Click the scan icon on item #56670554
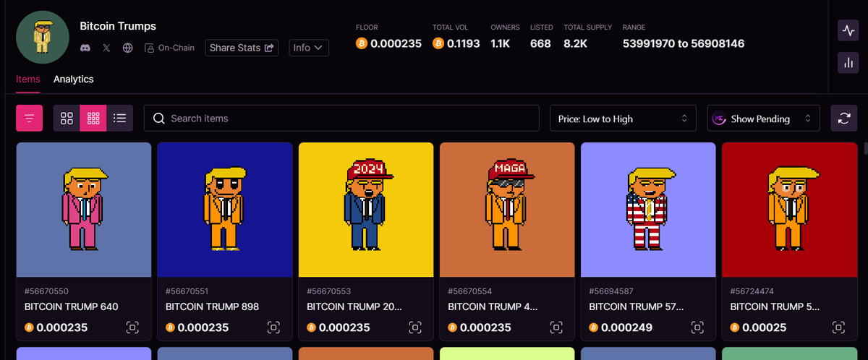The height and width of the screenshot is (360, 868). [x=556, y=327]
